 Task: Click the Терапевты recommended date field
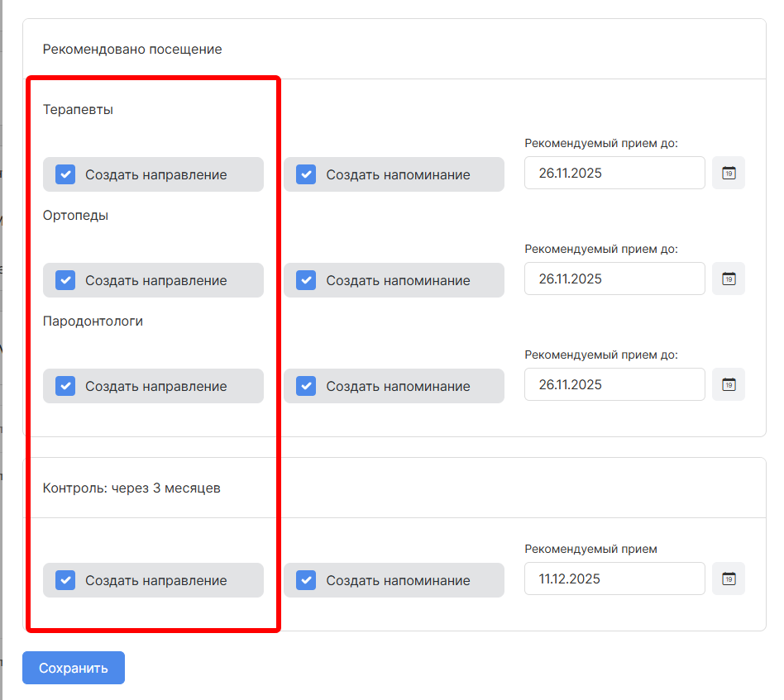pos(614,174)
